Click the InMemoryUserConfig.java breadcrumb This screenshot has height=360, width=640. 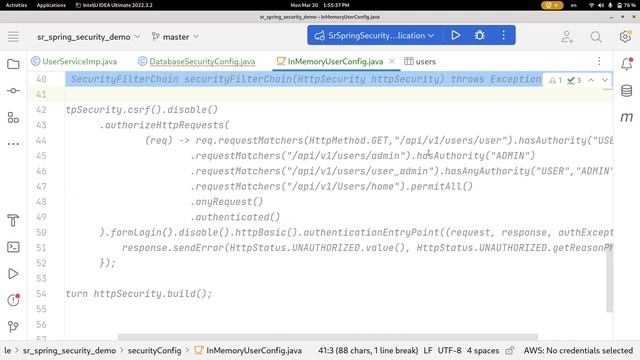click(248, 351)
